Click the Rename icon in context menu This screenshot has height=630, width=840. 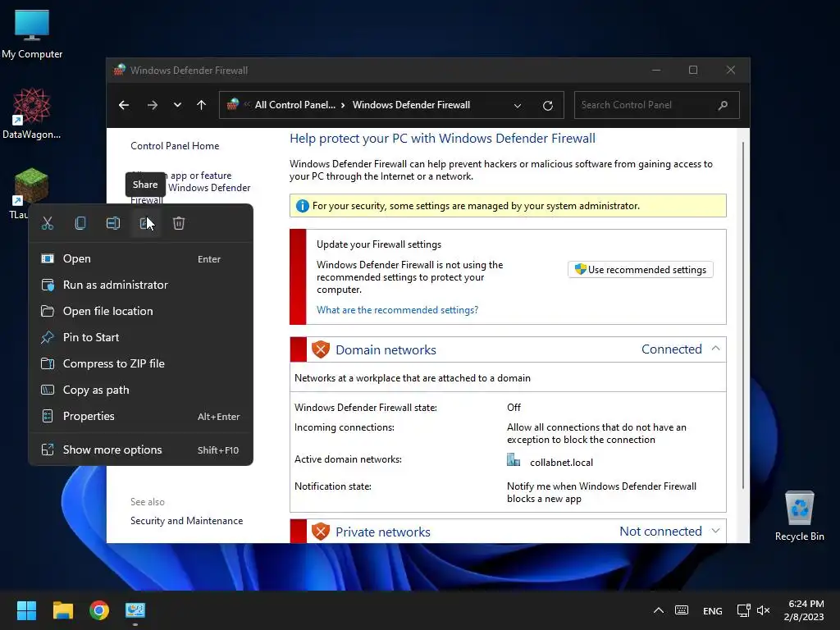click(x=113, y=223)
